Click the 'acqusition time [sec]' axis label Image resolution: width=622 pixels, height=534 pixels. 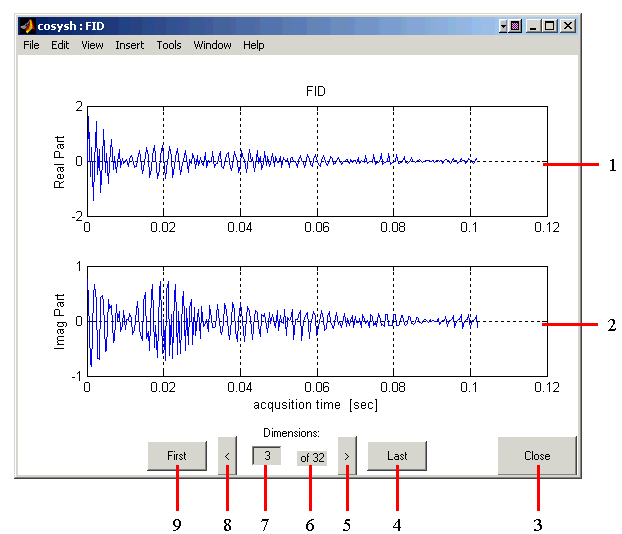[315, 405]
